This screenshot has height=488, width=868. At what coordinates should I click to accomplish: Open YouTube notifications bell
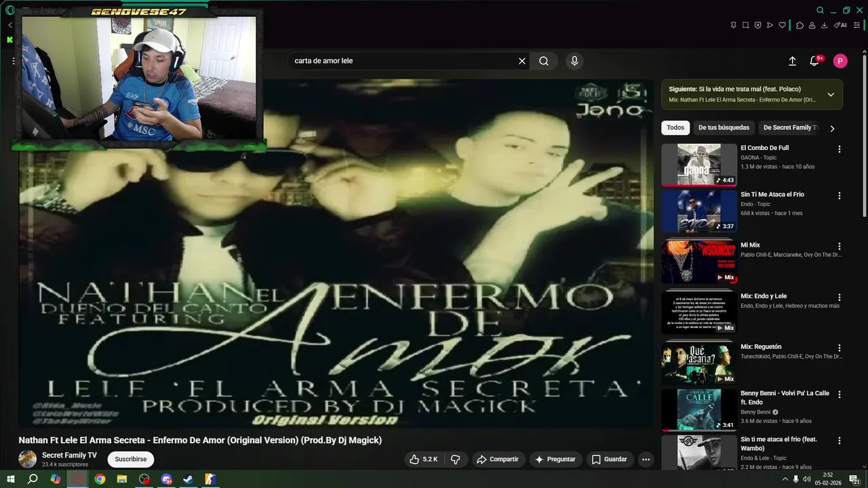(x=814, y=61)
